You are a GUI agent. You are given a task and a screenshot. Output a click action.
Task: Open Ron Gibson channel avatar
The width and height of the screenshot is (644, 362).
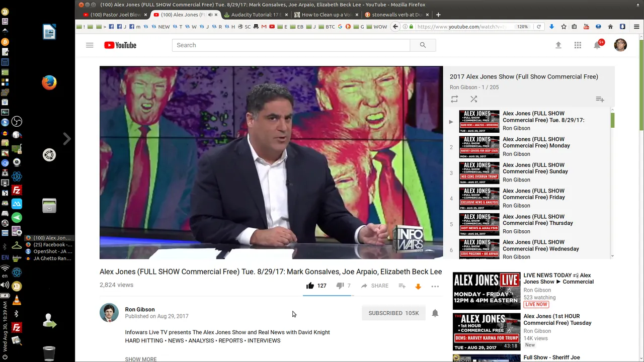(109, 313)
